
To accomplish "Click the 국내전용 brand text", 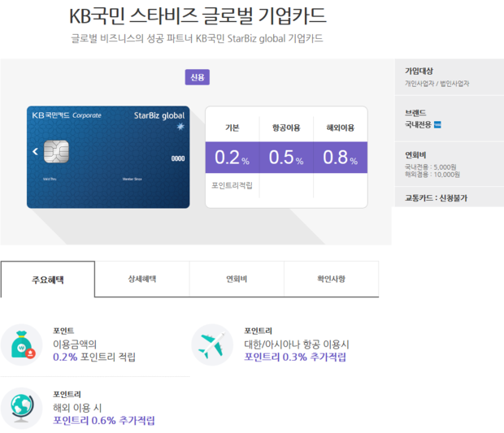I will pos(418,124).
